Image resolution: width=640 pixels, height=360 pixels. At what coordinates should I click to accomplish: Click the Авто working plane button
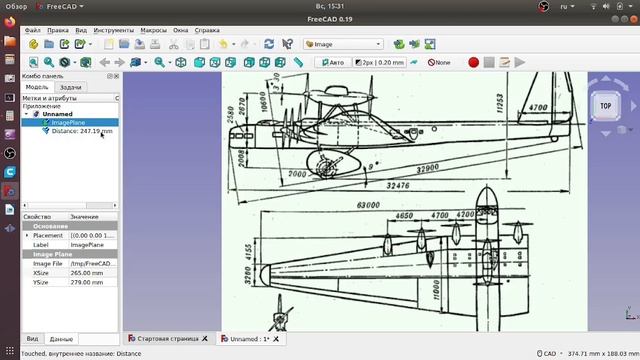[333, 62]
